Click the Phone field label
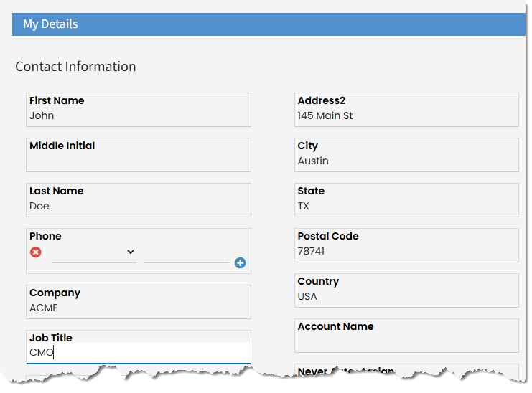This screenshot has width=532, height=393. pos(45,236)
